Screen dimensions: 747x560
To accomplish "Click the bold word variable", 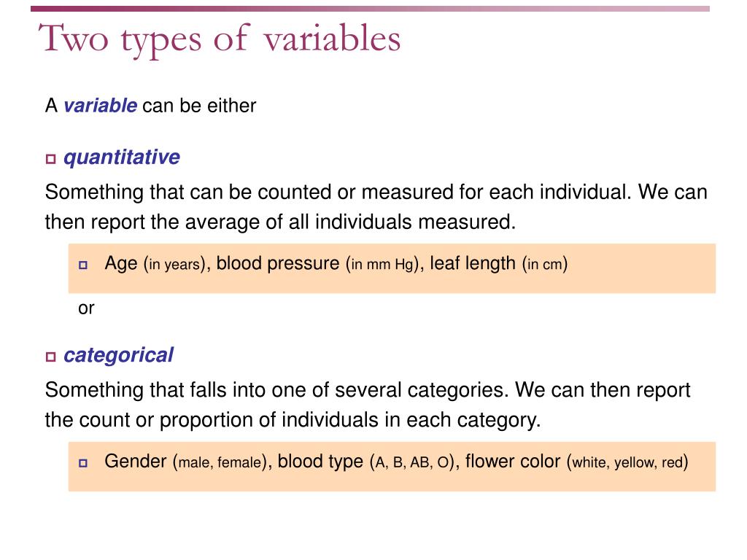I will point(101,106).
